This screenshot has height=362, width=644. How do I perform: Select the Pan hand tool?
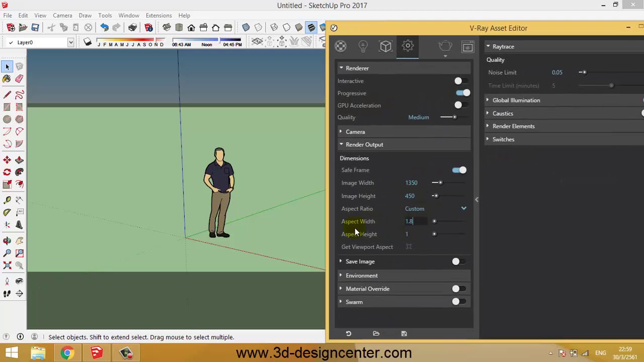(x=19, y=241)
